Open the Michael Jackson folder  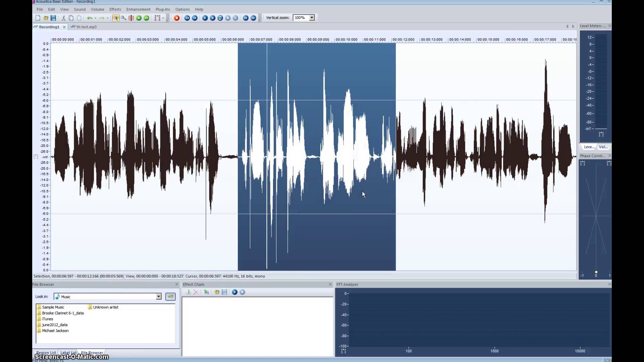(53, 330)
